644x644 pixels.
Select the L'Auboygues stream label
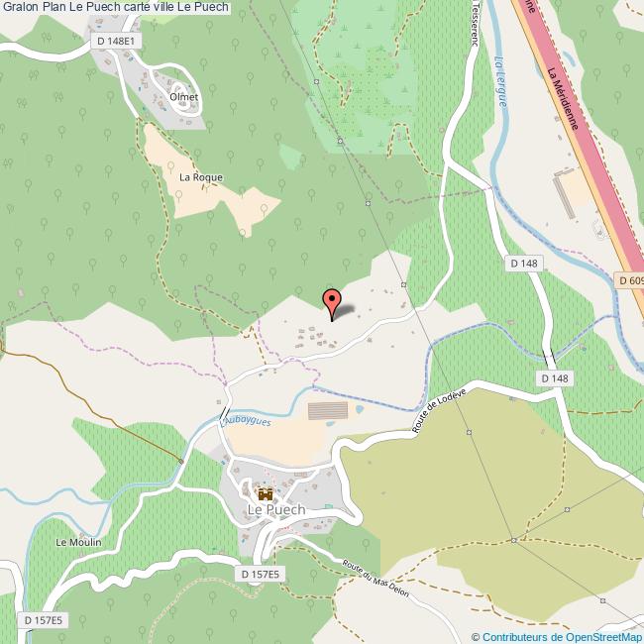[x=246, y=421]
